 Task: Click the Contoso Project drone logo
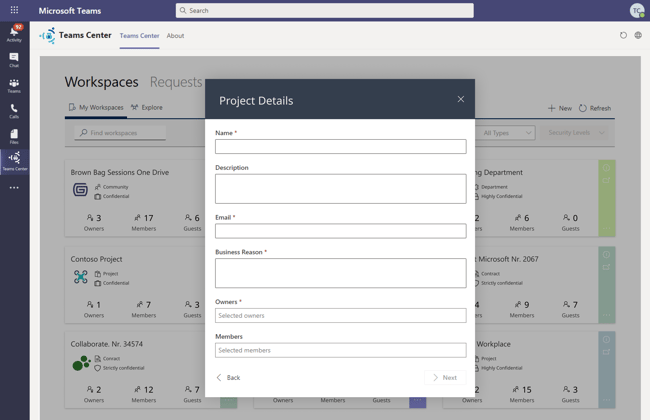[x=80, y=277]
